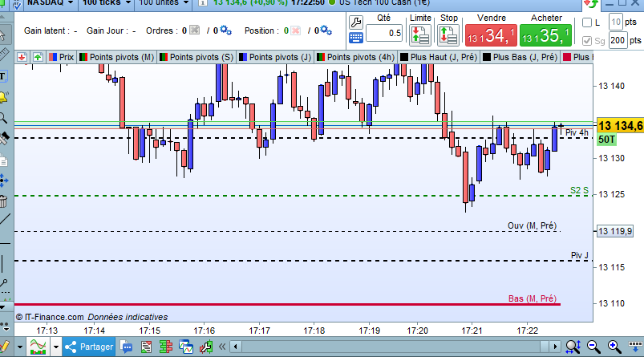Click the Partager share button
Viewport: 644px width, 357px height.
click(89, 347)
